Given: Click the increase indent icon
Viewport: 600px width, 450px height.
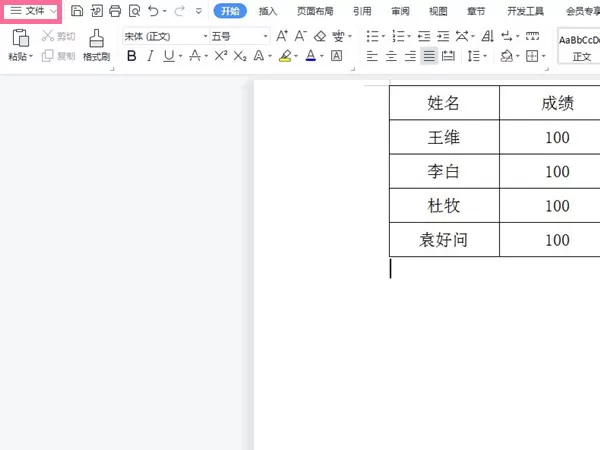Looking at the screenshot, I should (443, 36).
